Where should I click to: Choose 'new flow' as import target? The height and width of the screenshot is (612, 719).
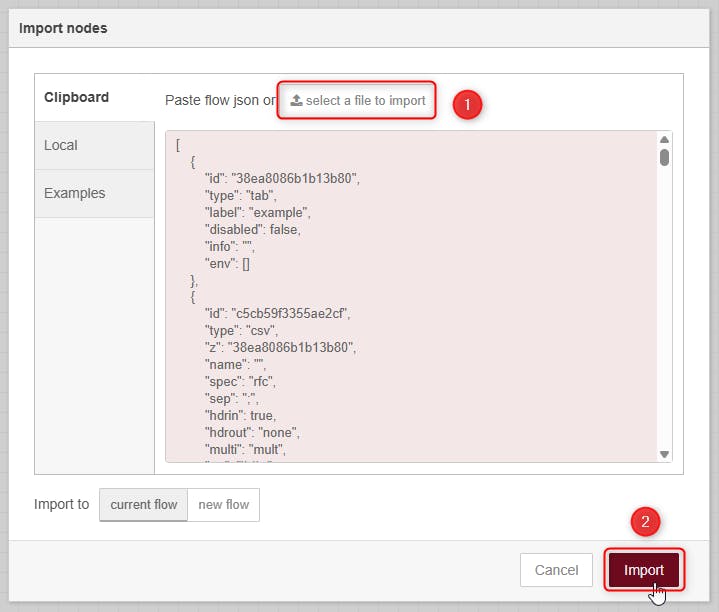[x=224, y=504]
